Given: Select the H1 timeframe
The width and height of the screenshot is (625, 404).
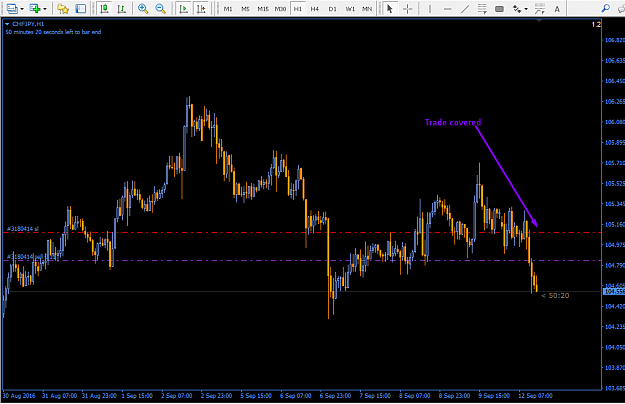Looking at the screenshot, I should click(298, 9).
